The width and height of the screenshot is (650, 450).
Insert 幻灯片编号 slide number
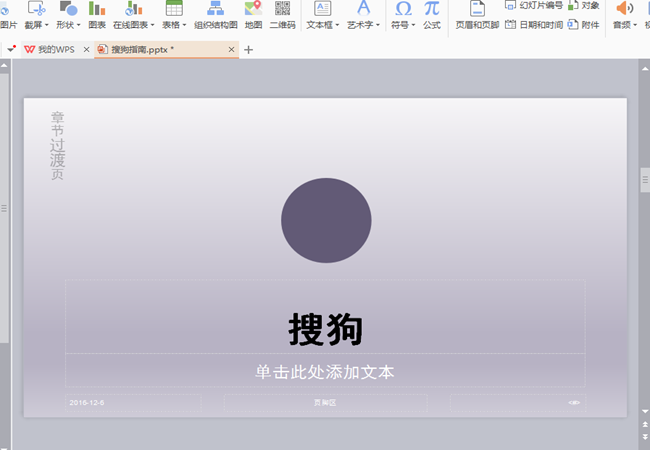pos(534,5)
